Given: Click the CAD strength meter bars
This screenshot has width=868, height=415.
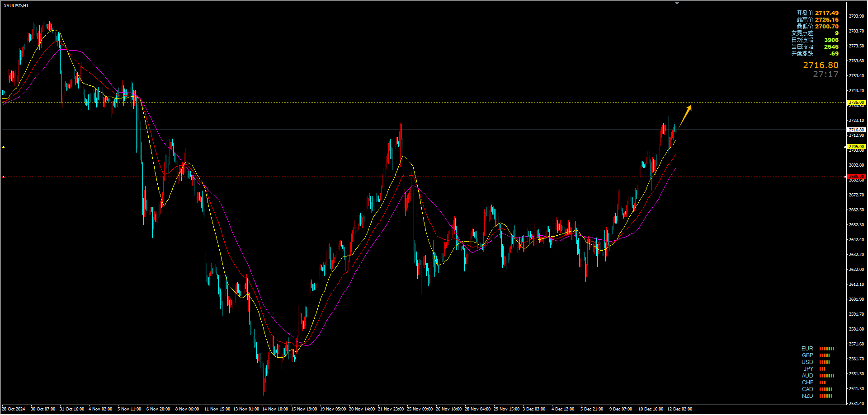Looking at the screenshot, I should pyautogui.click(x=826, y=389).
